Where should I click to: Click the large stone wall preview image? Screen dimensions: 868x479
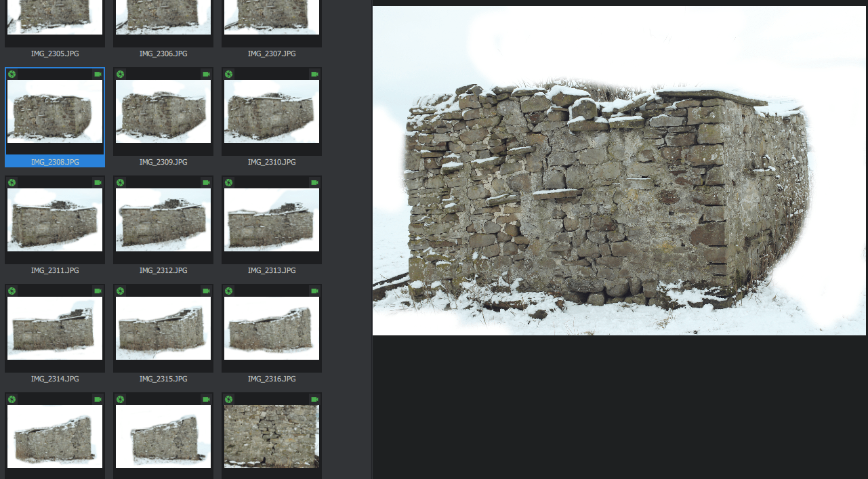point(618,169)
